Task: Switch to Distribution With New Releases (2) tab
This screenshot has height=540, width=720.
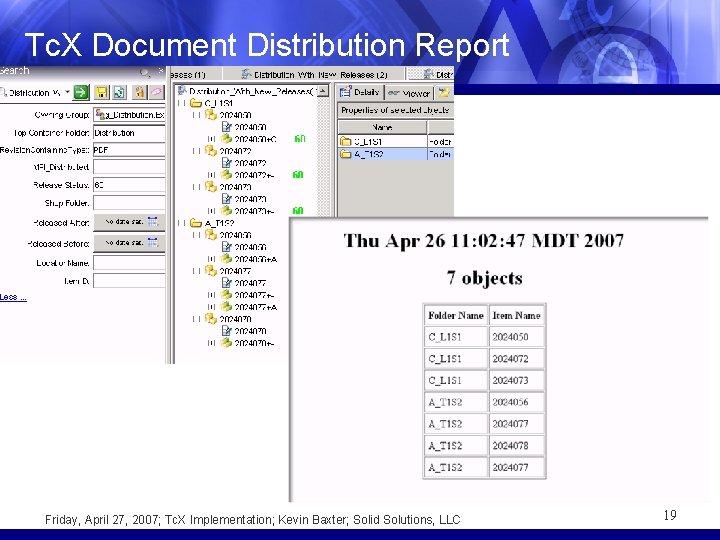Action: point(314,74)
